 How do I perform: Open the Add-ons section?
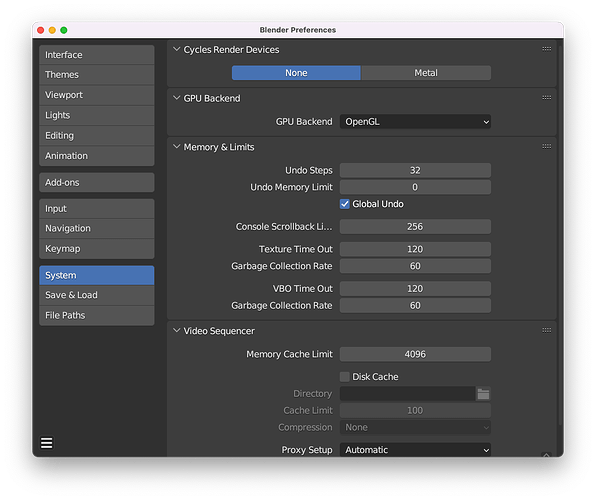[97, 183]
